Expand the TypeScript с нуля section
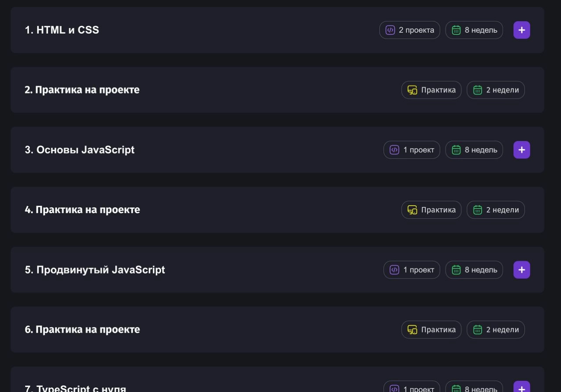Screen dimensions: 561x392 pos(522,388)
